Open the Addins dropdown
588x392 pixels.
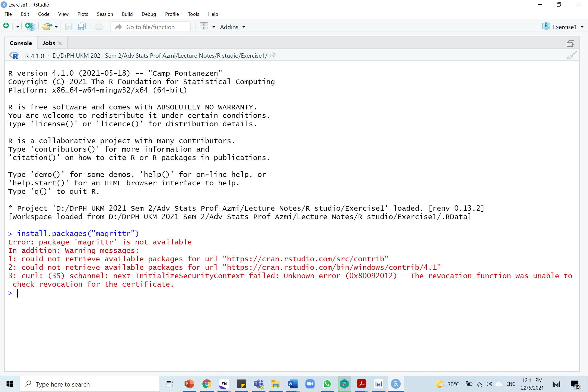[232, 27]
